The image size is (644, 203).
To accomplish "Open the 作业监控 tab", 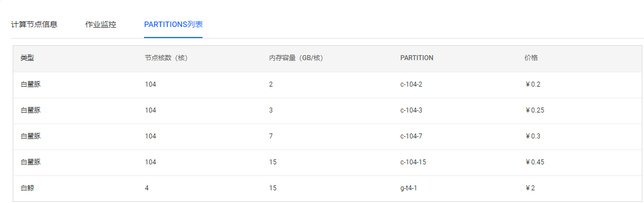I will [x=100, y=25].
